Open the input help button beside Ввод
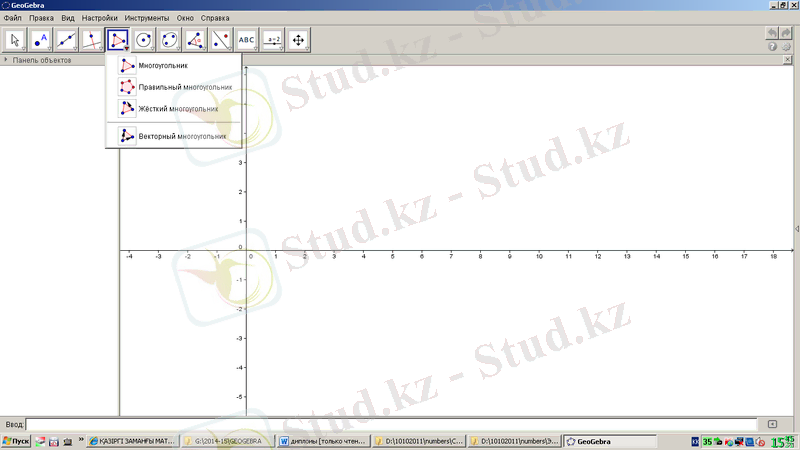Image resolution: width=800 pixels, height=450 pixels. coord(772,424)
